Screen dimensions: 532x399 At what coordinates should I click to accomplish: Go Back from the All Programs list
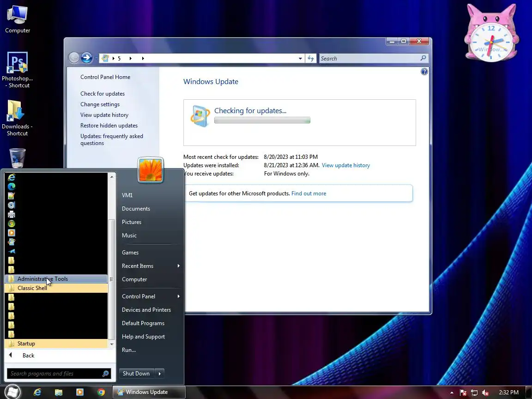click(x=29, y=355)
